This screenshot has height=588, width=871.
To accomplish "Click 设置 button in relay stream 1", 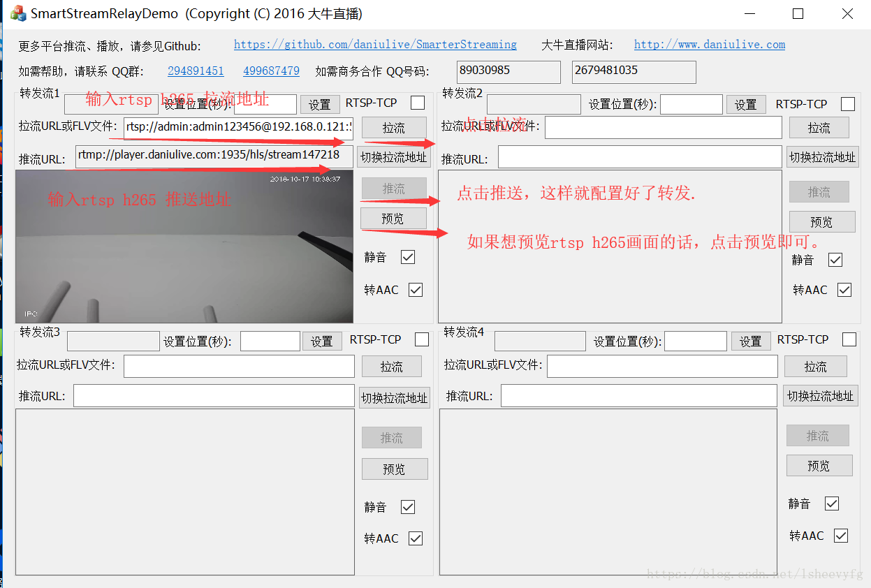I will click(320, 104).
